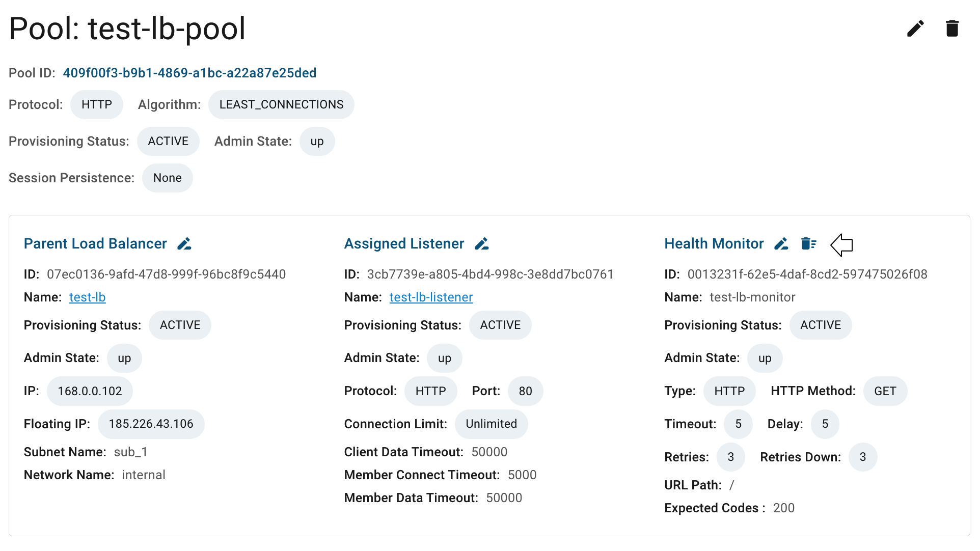This screenshot has width=980, height=551.
Task: Click the Pool ID value
Action: [190, 73]
